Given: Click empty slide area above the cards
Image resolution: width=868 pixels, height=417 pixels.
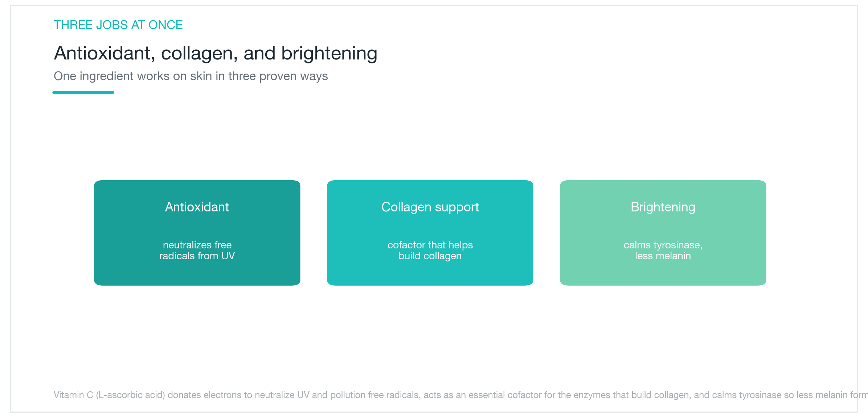Looking at the screenshot, I should (x=430, y=138).
